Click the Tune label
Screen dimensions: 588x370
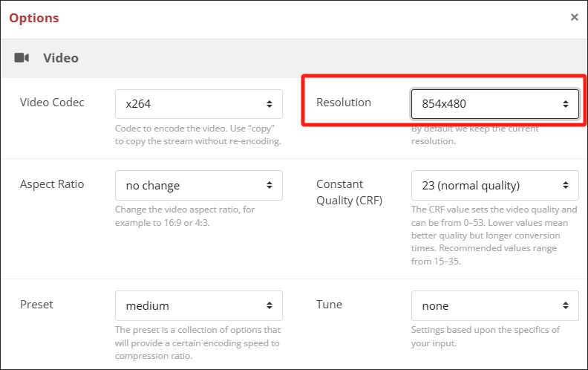click(x=329, y=305)
